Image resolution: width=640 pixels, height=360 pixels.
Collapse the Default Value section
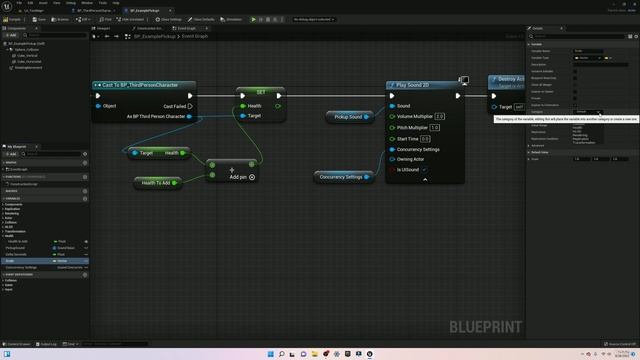[x=529, y=152]
